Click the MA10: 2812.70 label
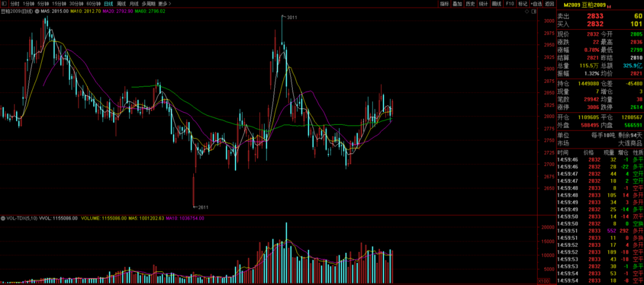 [85, 11]
